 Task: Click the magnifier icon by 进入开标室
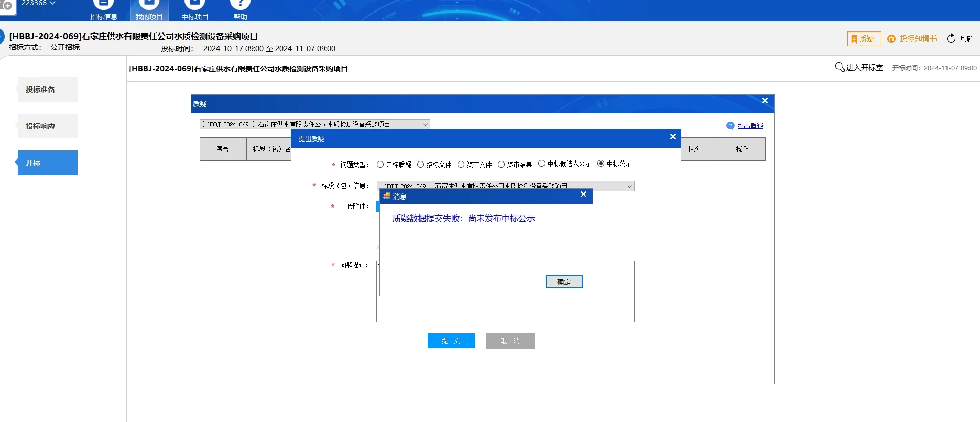click(x=840, y=67)
